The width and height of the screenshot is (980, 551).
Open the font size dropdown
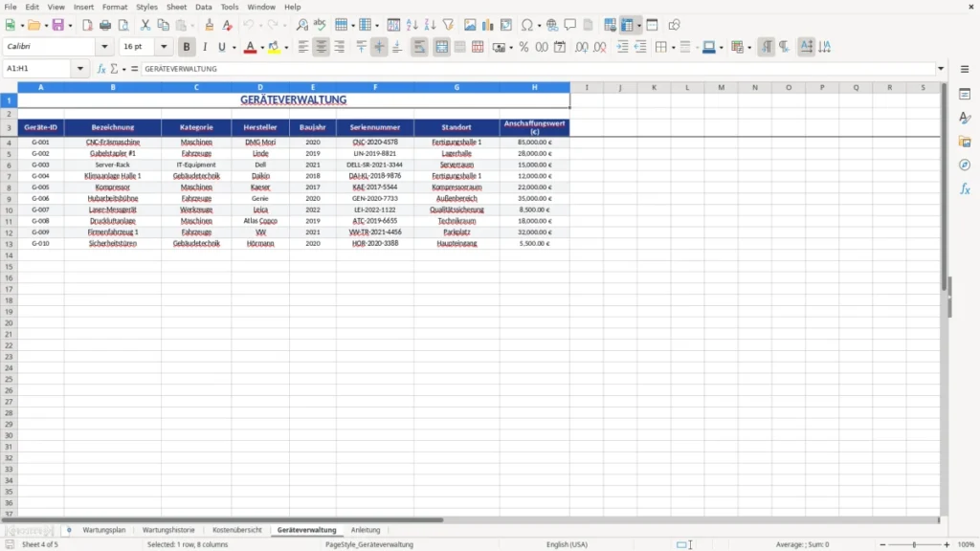tap(164, 46)
